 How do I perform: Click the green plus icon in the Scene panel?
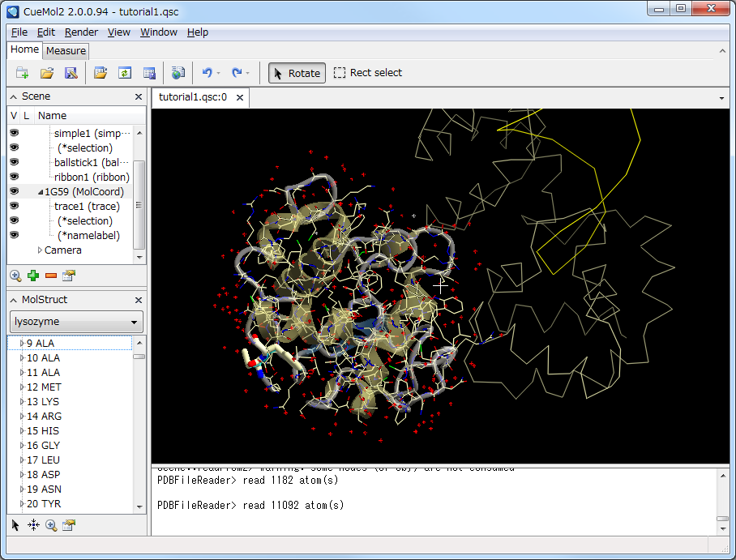33,276
